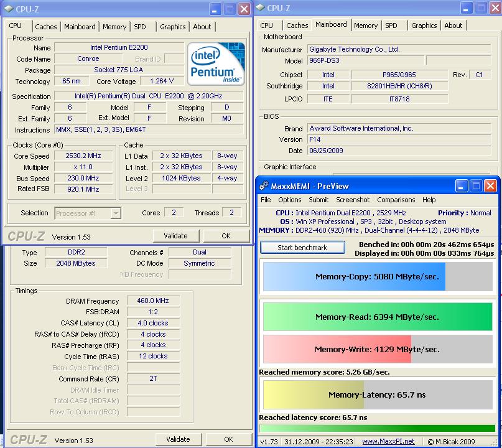The width and height of the screenshot is (502, 448).
Task: Click the Level 2 1024 KBytes cache value
Action: 181,179
